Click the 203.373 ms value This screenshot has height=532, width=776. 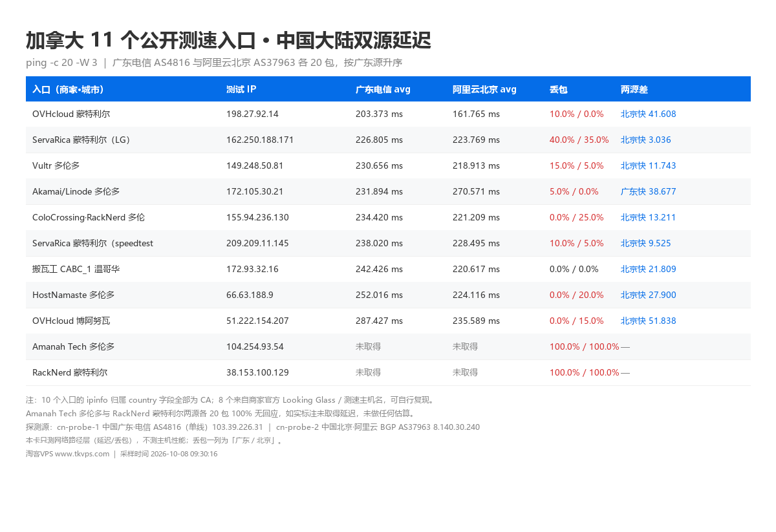(379, 114)
